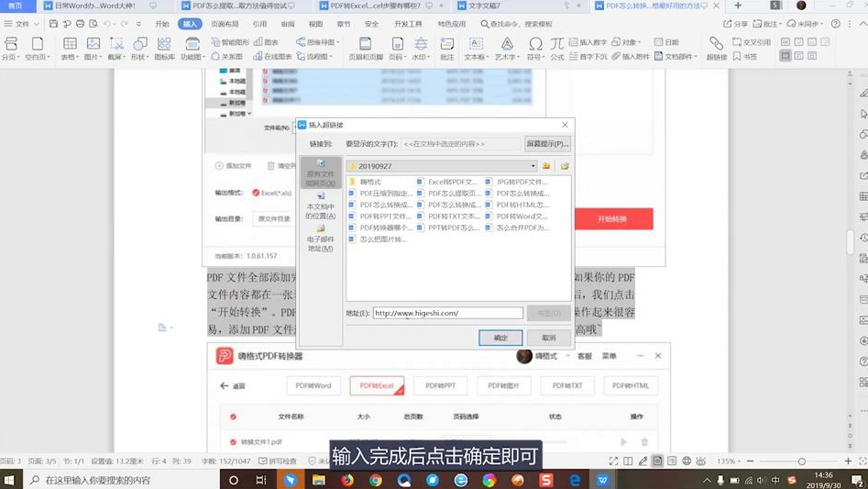Viewport: 868px width, 489px height.
Task: Click the 图片 (picture) insert icon
Action: [x=93, y=49]
